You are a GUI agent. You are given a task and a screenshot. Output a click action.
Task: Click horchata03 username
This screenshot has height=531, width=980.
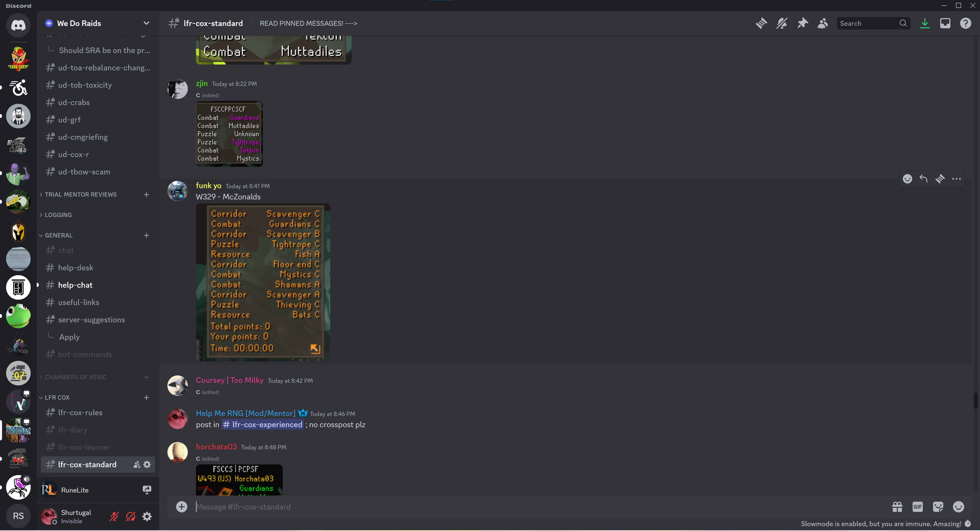(216, 447)
